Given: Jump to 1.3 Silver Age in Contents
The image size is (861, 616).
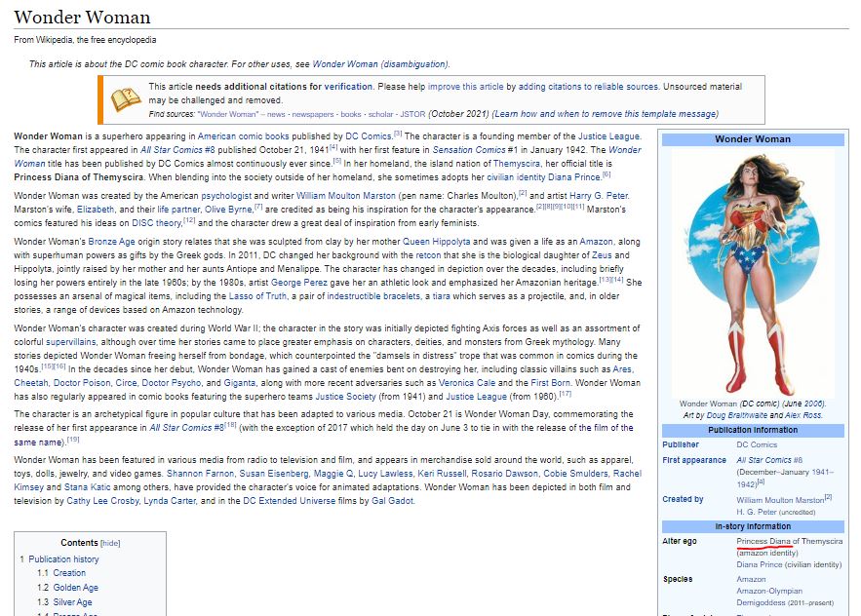Looking at the screenshot, I should pos(72,602).
